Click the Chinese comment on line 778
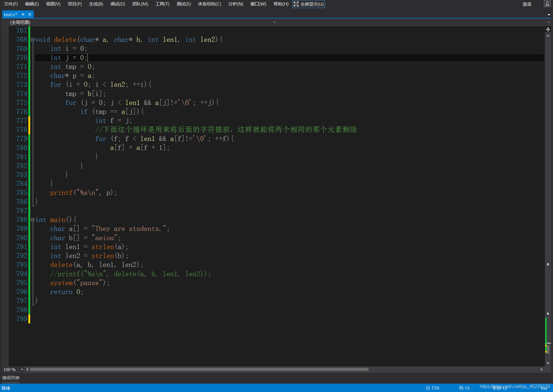This screenshot has height=392, width=553. pos(226,129)
